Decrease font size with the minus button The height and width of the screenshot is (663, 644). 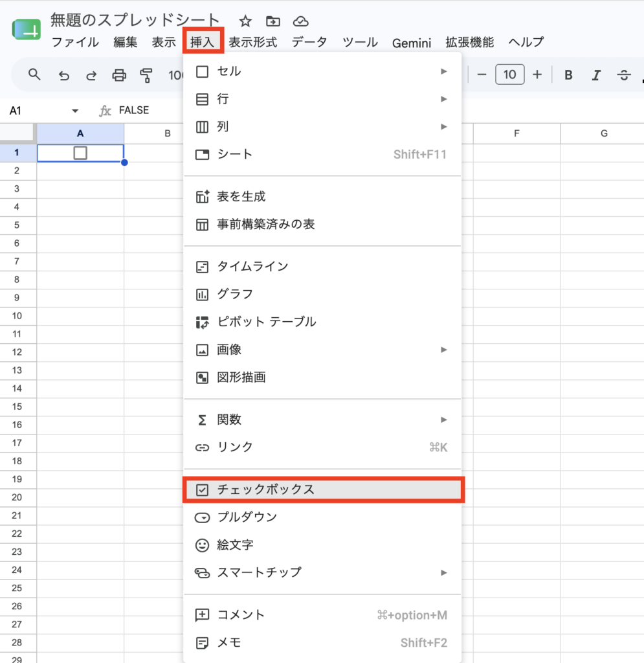482,75
